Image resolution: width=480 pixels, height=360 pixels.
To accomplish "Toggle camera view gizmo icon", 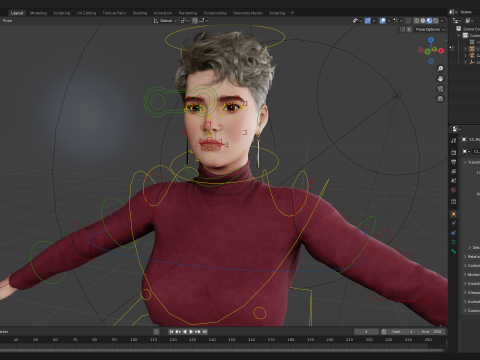I will click(440, 89).
